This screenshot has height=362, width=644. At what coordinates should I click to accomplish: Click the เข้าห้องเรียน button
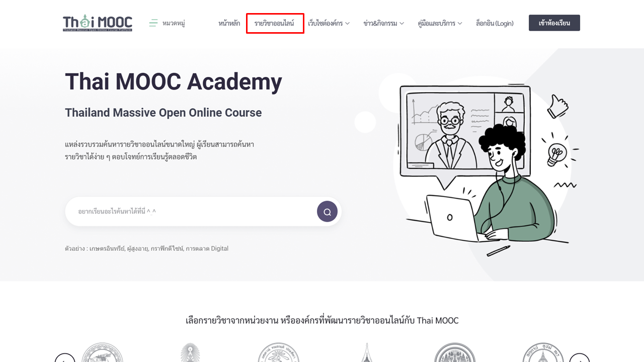[554, 23]
